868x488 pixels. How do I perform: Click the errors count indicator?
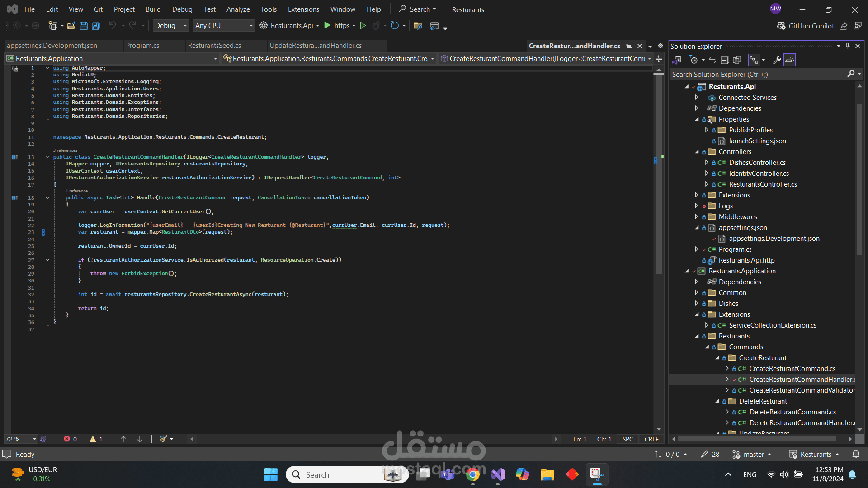click(x=71, y=439)
